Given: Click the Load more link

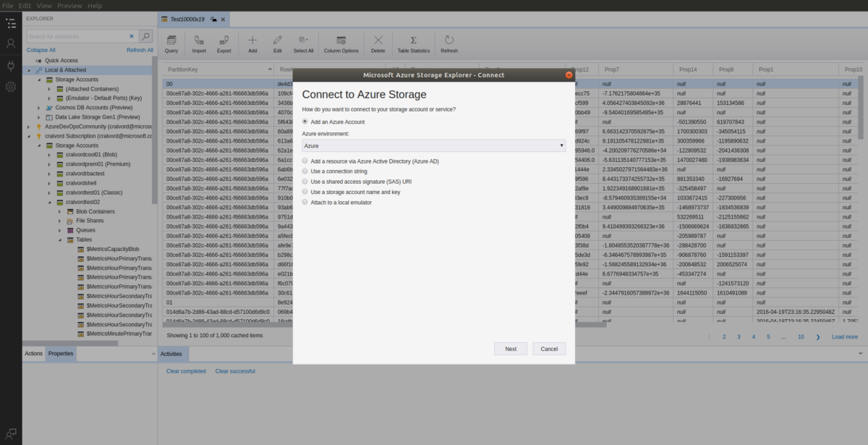Looking at the screenshot, I should pos(845,336).
